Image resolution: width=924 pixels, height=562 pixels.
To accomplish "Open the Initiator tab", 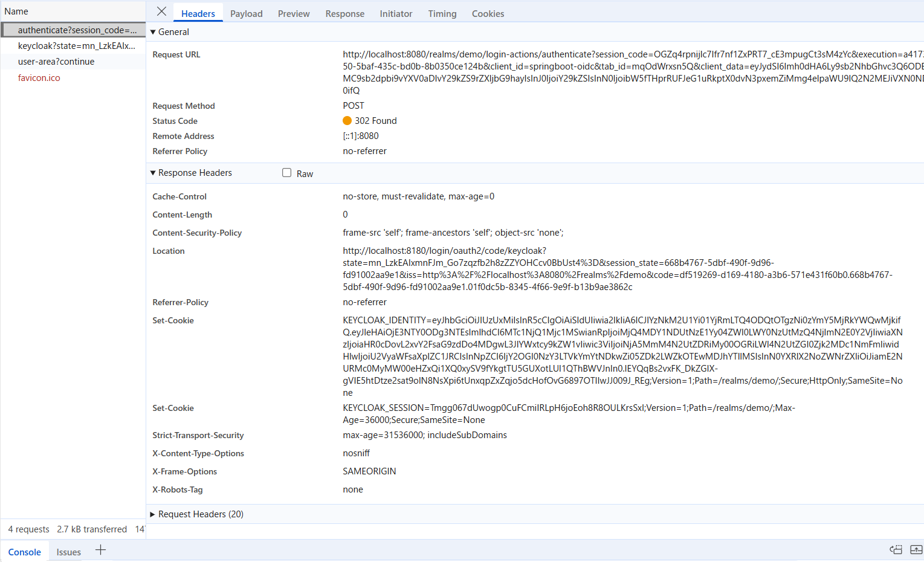I will click(396, 13).
